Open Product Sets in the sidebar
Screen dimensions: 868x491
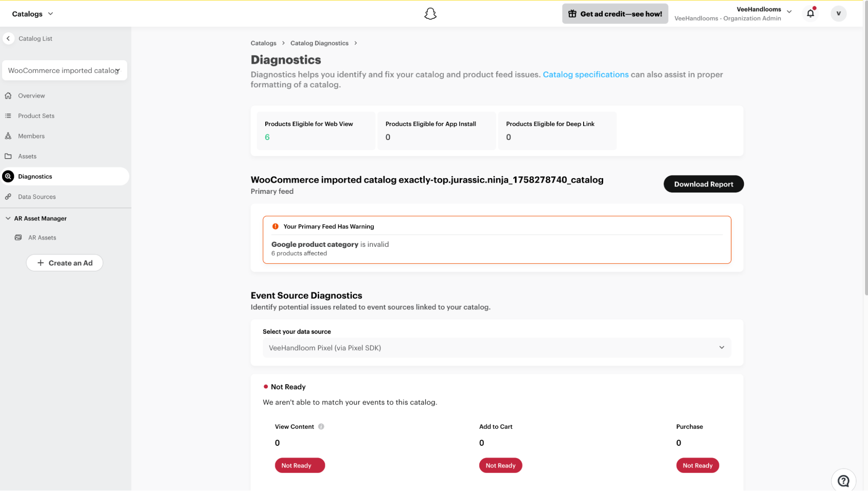coord(36,116)
